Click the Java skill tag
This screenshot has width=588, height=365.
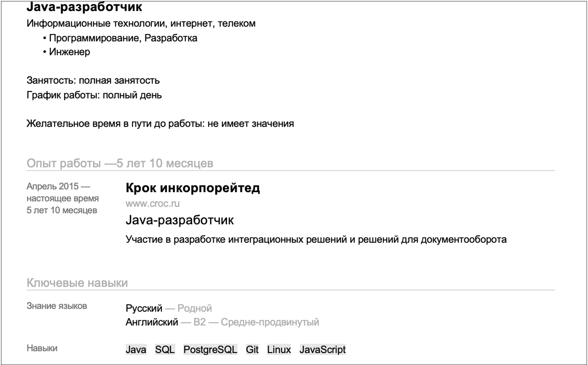pyautogui.click(x=136, y=349)
